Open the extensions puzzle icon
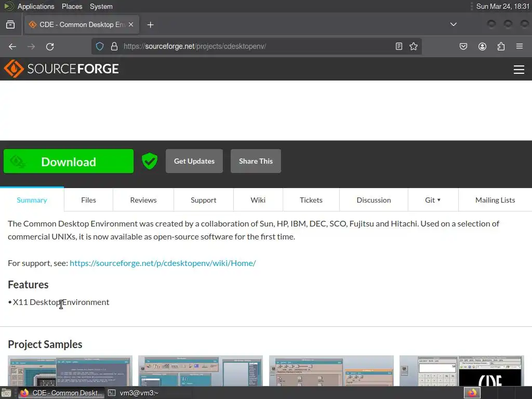 click(x=501, y=46)
